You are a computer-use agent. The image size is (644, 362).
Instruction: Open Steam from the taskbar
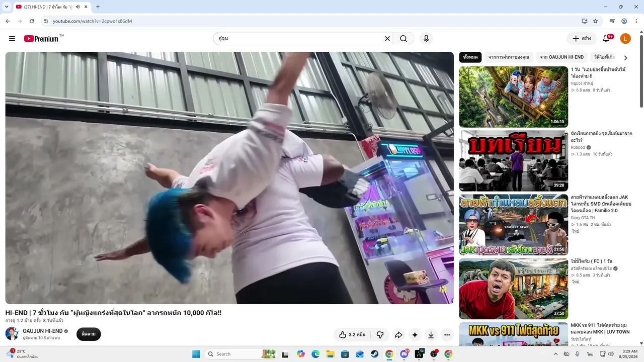374,354
